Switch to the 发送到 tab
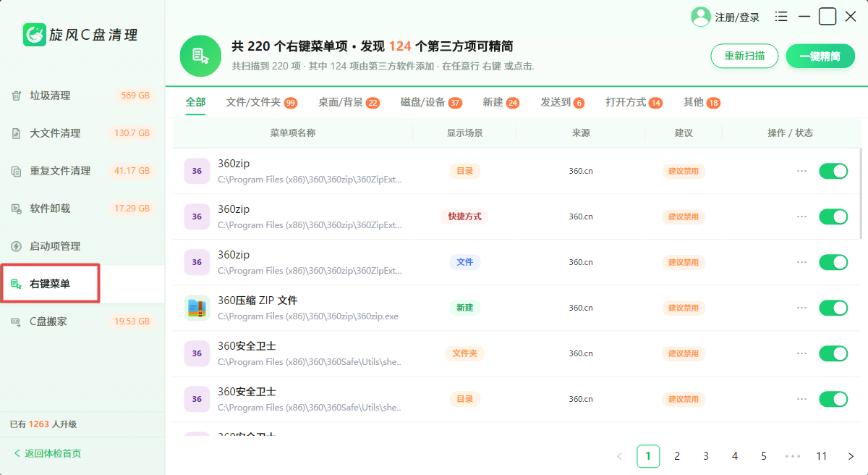This screenshot has height=475, width=868. (x=563, y=102)
